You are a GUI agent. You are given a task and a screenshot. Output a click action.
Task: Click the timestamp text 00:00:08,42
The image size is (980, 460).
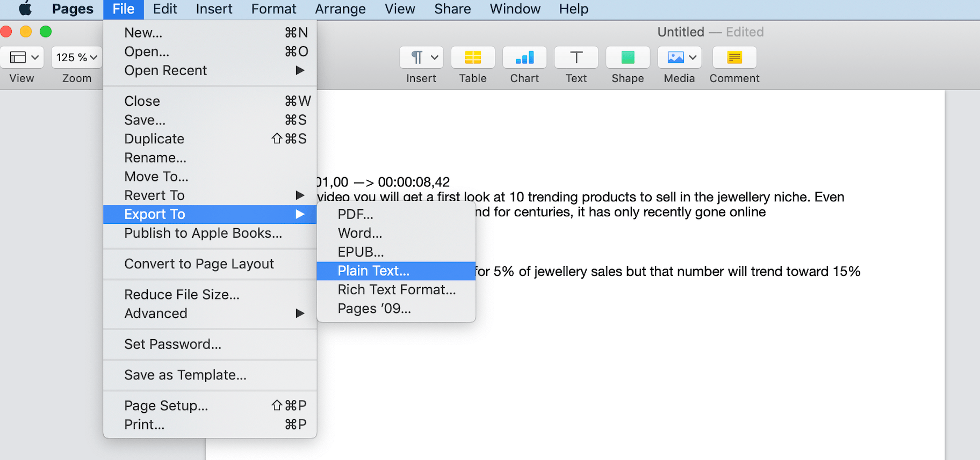(x=414, y=182)
